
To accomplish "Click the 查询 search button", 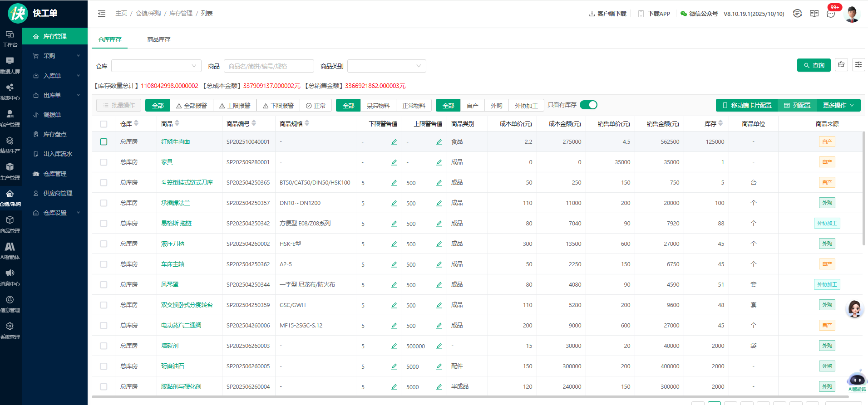I will pos(814,65).
